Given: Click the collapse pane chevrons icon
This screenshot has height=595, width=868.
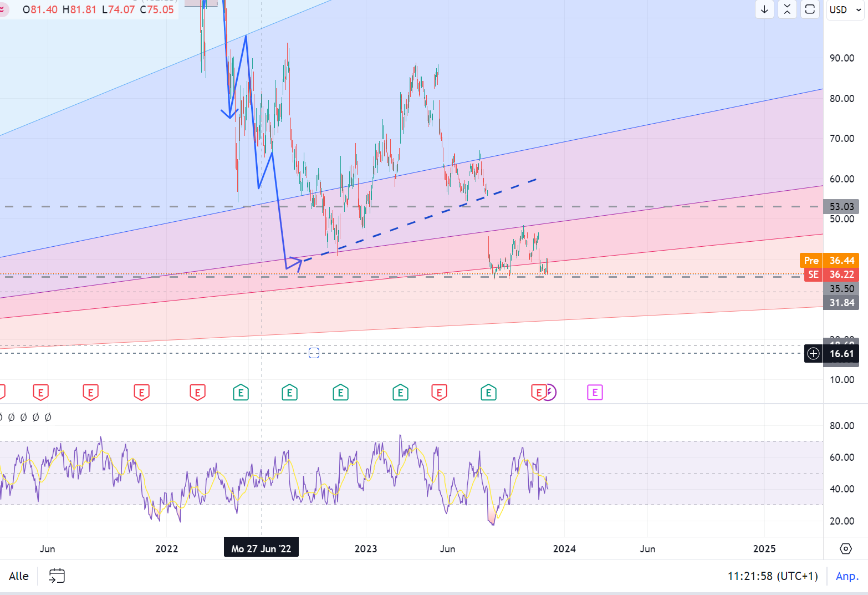Looking at the screenshot, I should pos(787,9).
